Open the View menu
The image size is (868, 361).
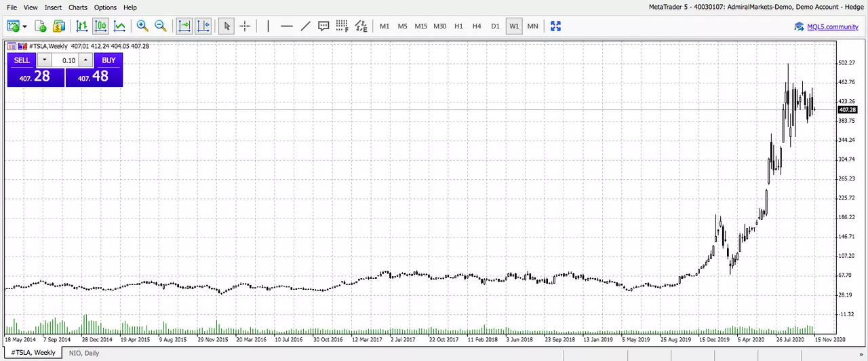pos(31,7)
